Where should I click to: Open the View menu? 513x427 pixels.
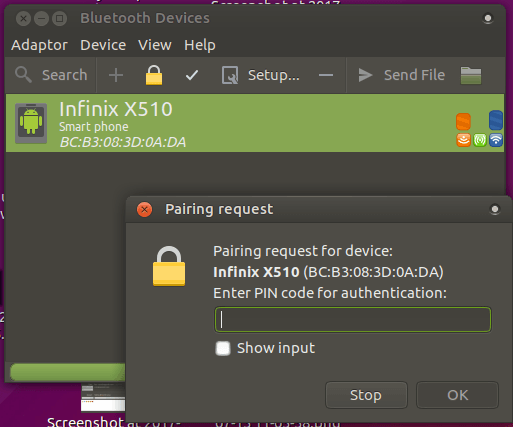point(155,45)
